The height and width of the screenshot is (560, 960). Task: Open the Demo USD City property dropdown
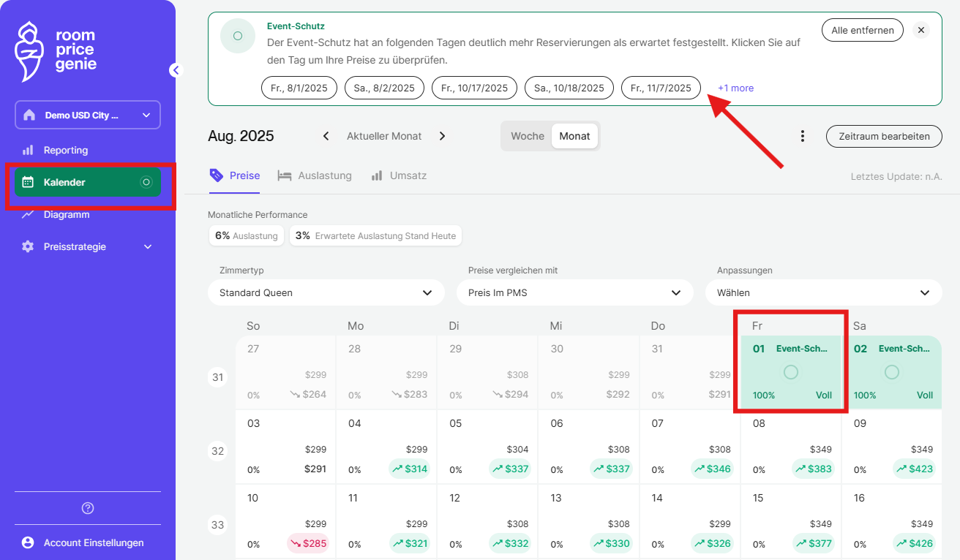point(88,115)
